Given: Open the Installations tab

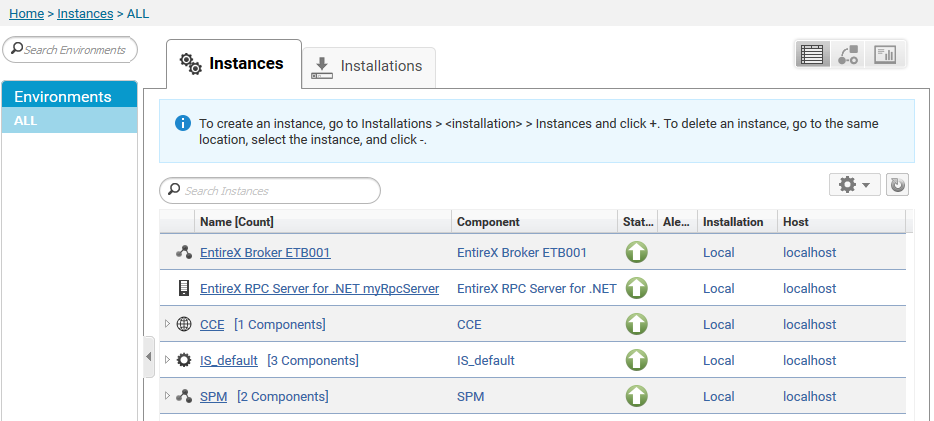Looking at the screenshot, I should click(x=369, y=67).
